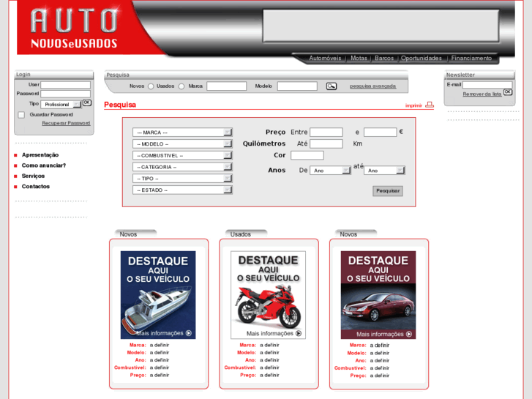Click the printer icon next to imprimir
The height and width of the screenshot is (399, 532).
[x=430, y=105]
